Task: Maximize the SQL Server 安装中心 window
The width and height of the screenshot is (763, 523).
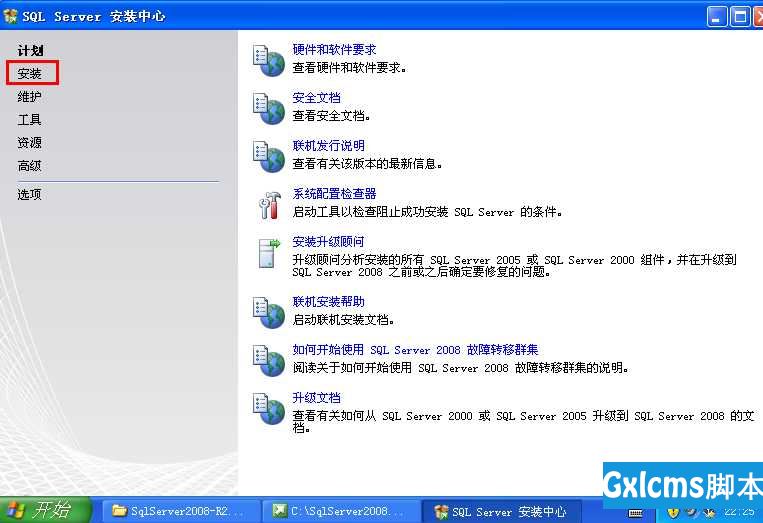Action: point(740,17)
